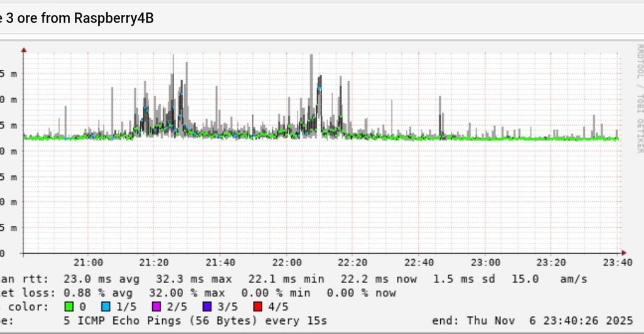Click the 23:40 time axis label
The height and width of the screenshot is (334, 644).
[x=618, y=262]
